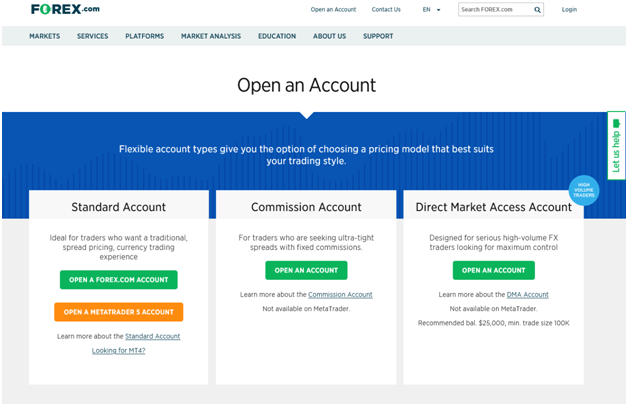Click the Open an Account header link
Viewport: 628px width, 406px height.
333,10
